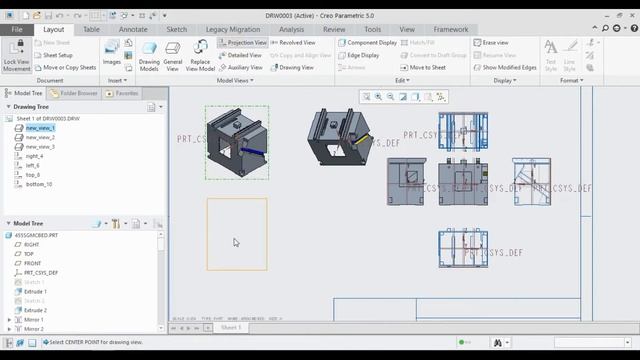This screenshot has width=640, height=360.
Task: Open Legacy Migration tab
Action: coord(233,29)
